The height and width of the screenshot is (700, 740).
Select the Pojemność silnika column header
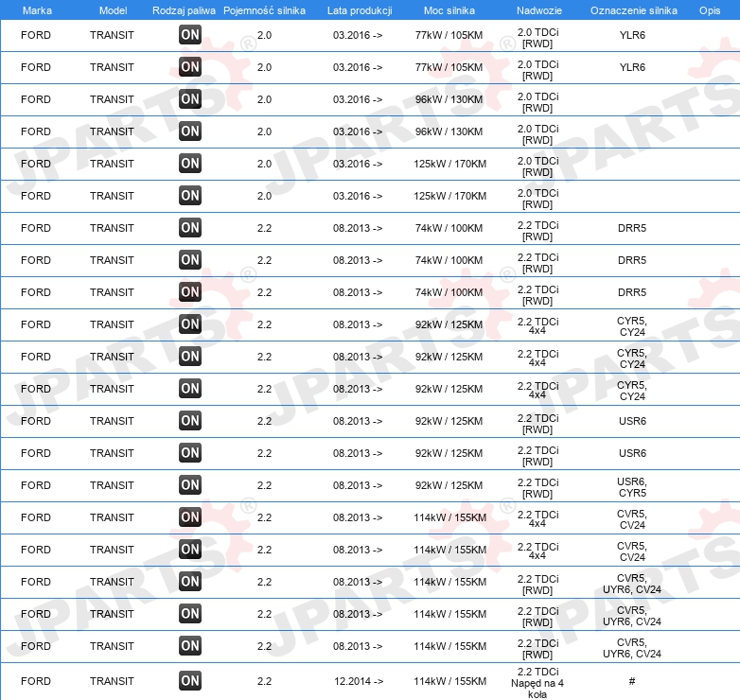click(264, 10)
